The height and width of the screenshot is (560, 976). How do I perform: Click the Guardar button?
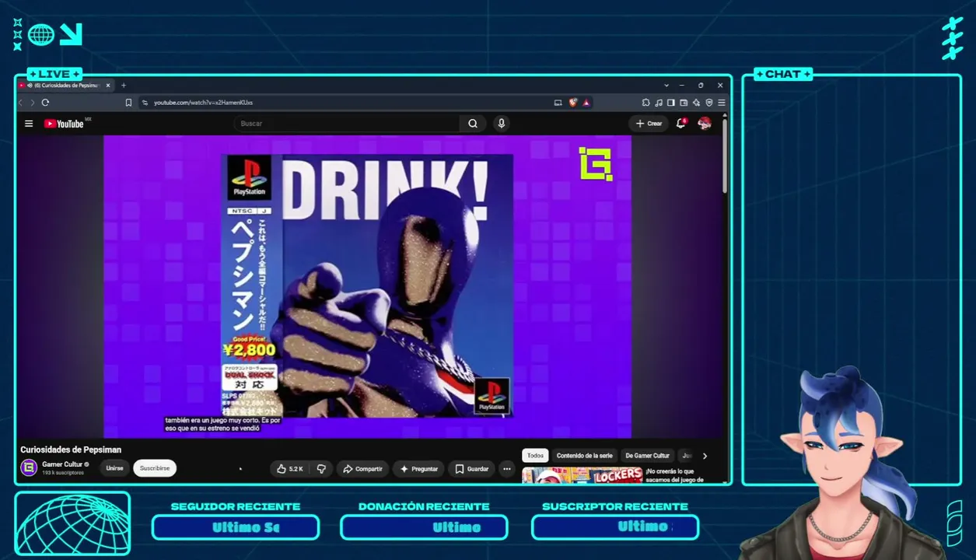471,469
